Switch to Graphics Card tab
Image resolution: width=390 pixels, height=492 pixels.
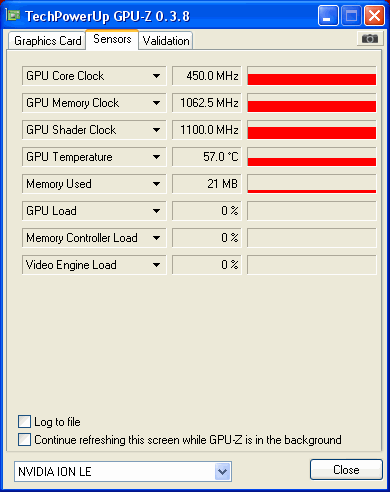(47, 41)
